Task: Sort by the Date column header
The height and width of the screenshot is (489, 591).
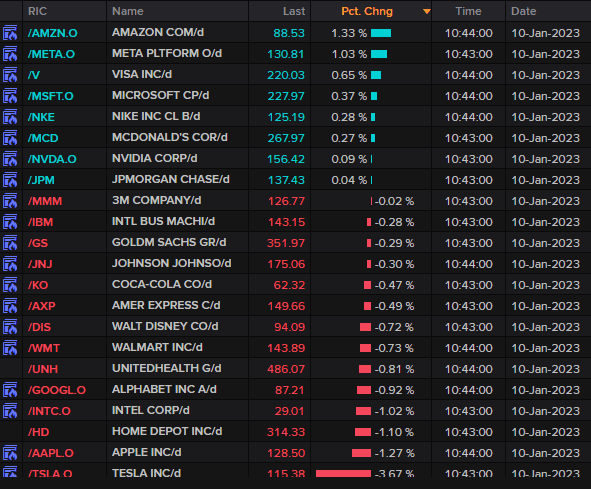Action: click(x=524, y=11)
